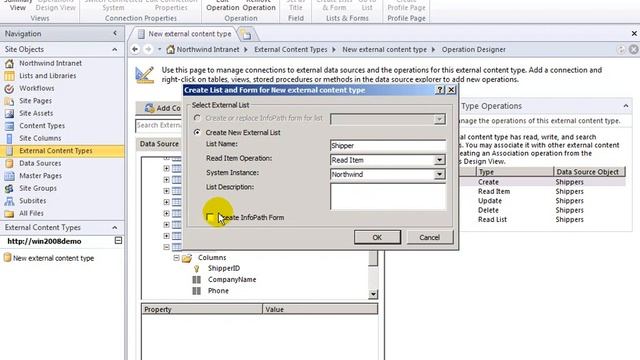The height and width of the screenshot is (360, 640).
Task: Select the ShipperID key column
Action: tap(224, 268)
